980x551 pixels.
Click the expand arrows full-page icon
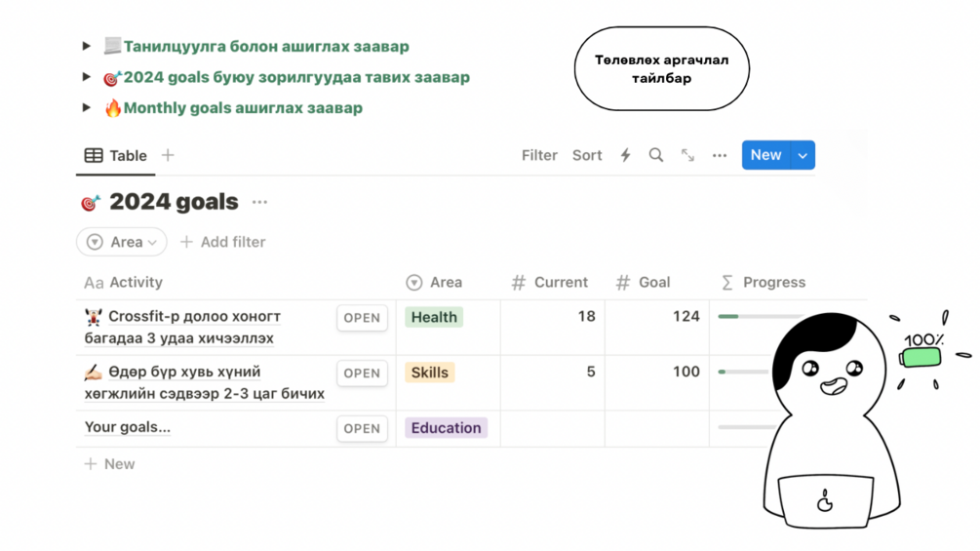coord(687,155)
